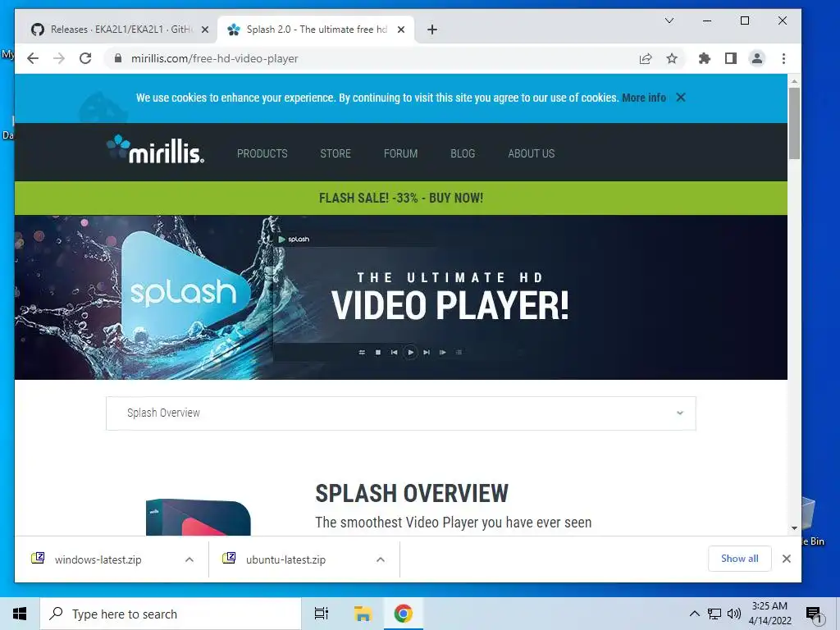Image resolution: width=840 pixels, height=630 pixels.
Task: Open the FORUM link
Action: 400,153
